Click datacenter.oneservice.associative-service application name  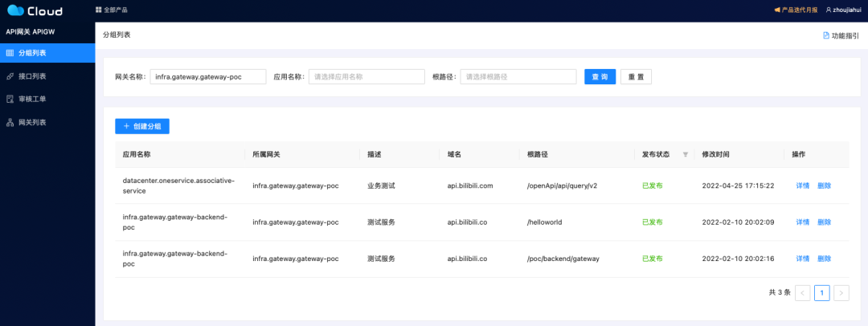(x=178, y=186)
